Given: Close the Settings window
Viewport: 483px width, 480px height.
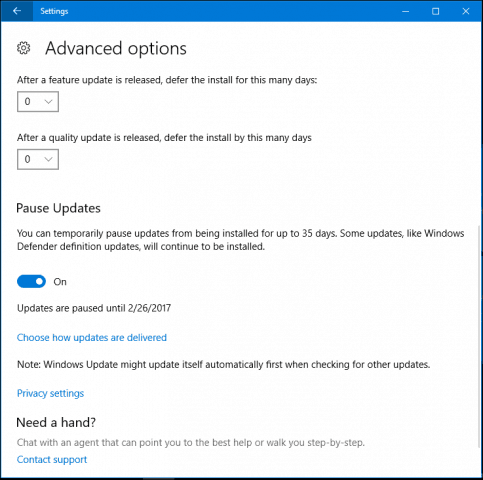Looking at the screenshot, I should (x=466, y=11).
